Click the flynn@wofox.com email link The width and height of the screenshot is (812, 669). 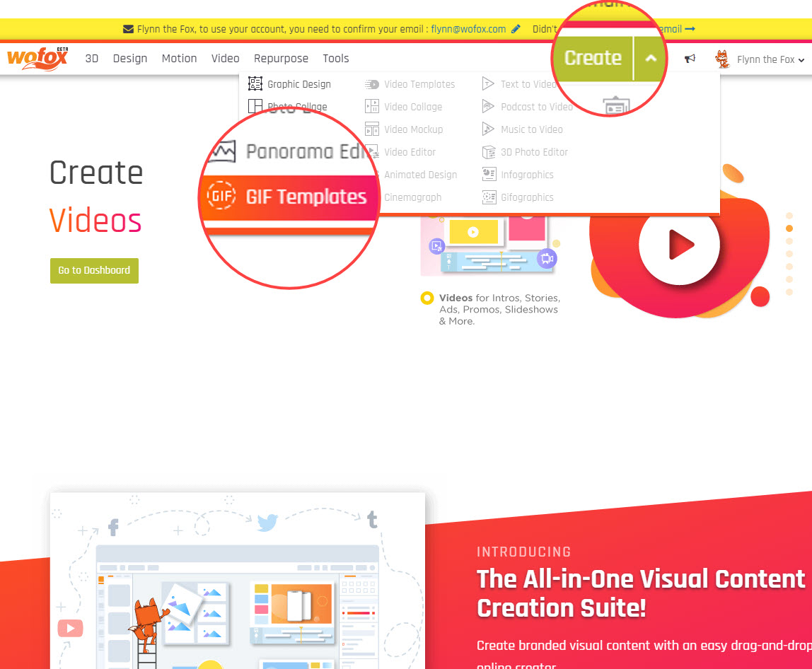point(468,29)
